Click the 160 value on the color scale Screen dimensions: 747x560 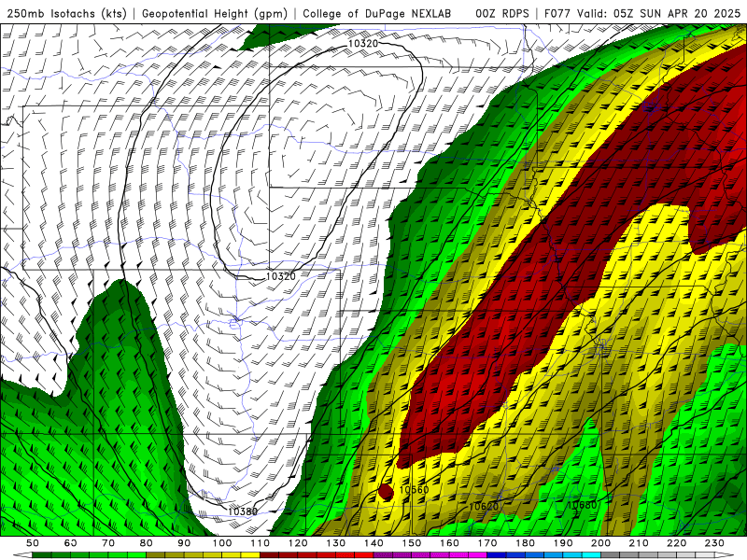point(449,543)
